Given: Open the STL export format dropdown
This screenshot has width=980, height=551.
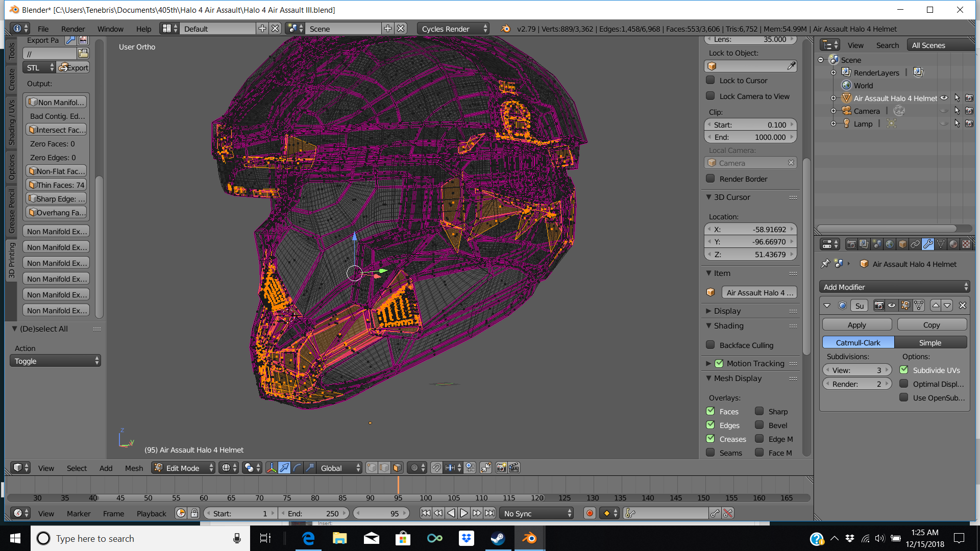Looking at the screenshot, I should (39, 67).
